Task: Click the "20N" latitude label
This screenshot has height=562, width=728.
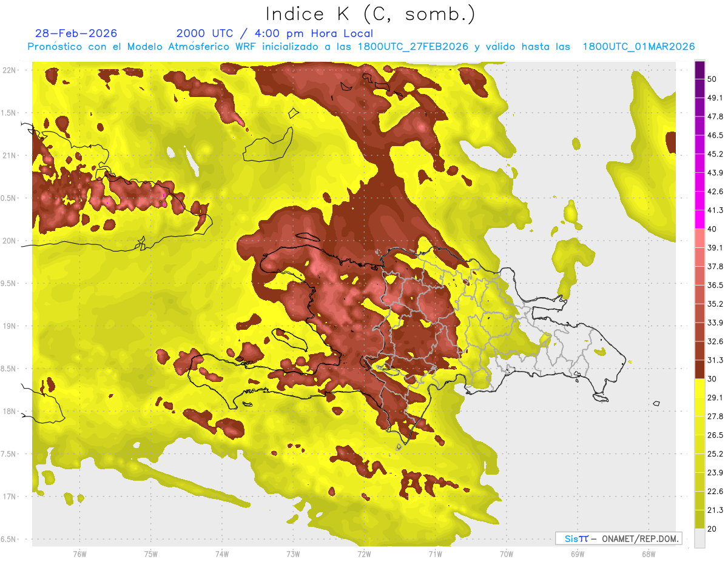Action: point(10,241)
